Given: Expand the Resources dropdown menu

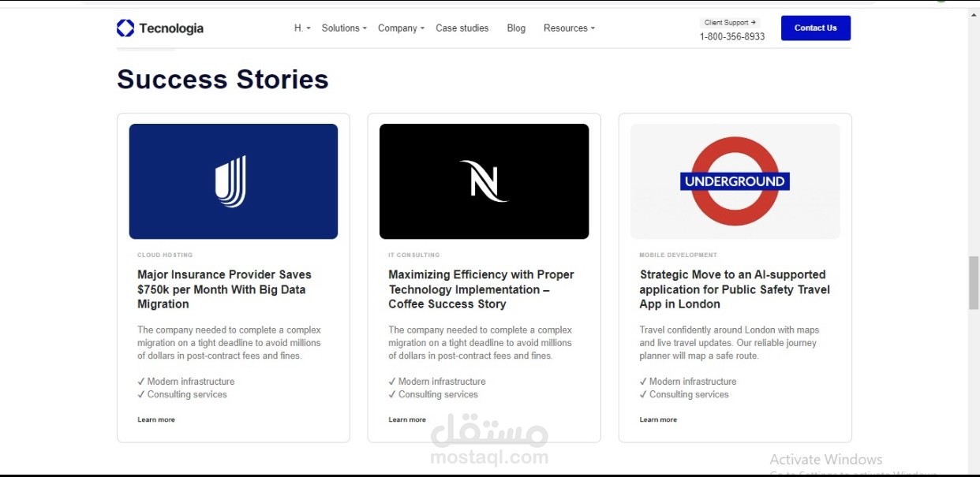Looking at the screenshot, I should click(569, 28).
